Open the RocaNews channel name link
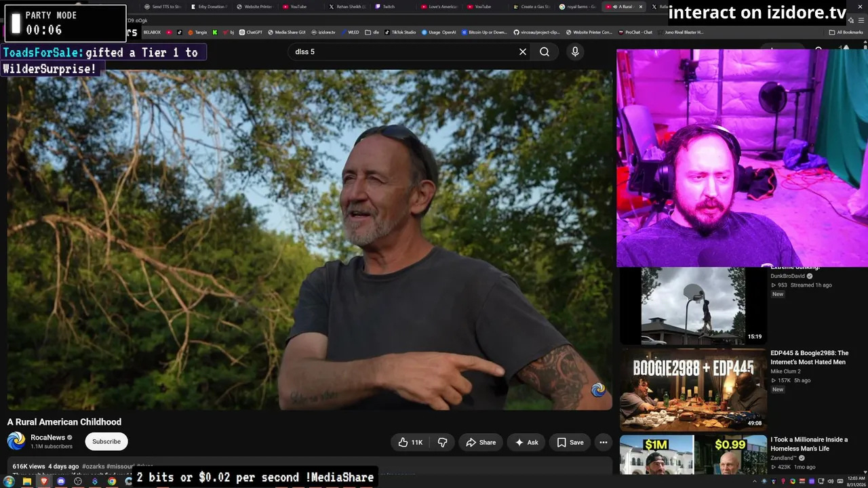 (x=47, y=438)
